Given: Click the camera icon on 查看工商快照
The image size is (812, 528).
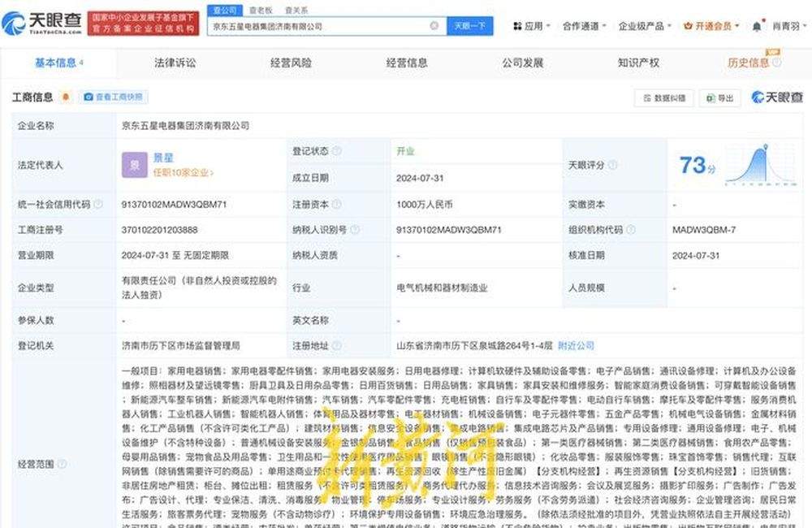Looking at the screenshot, I should (x=89, y=97).
